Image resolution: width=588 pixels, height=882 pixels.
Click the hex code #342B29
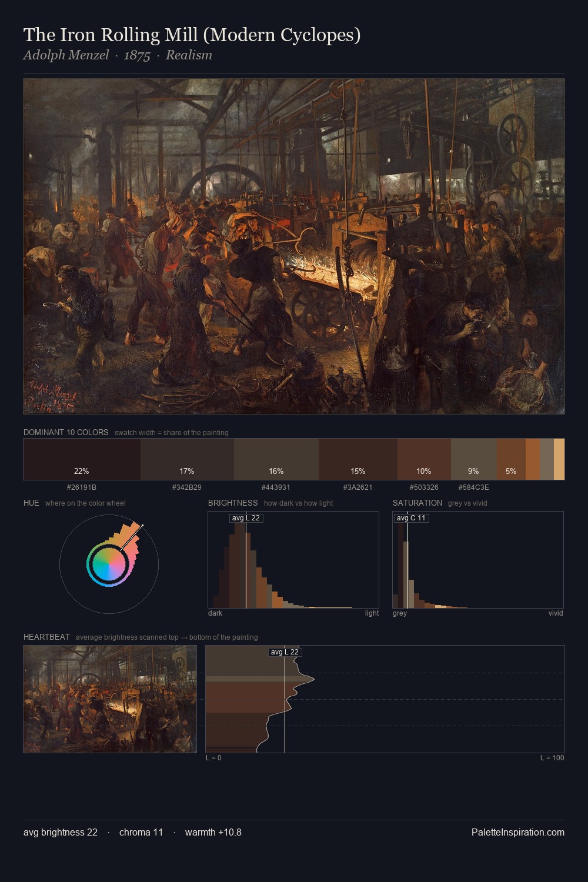pos(187,487)
